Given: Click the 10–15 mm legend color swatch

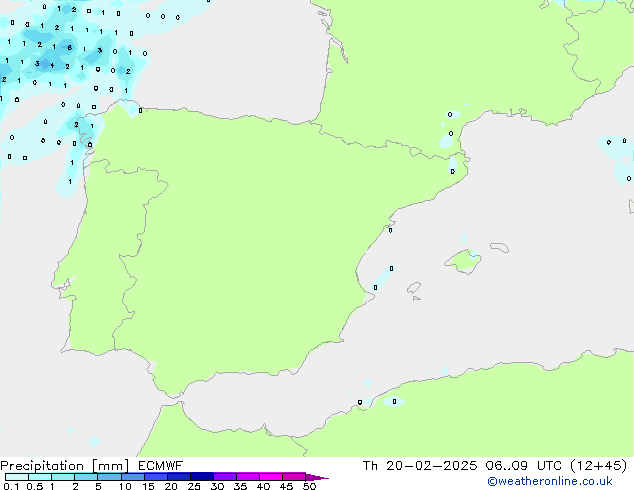Looking at the screenshot, I should pyautogui.click(x=132, y=477).
